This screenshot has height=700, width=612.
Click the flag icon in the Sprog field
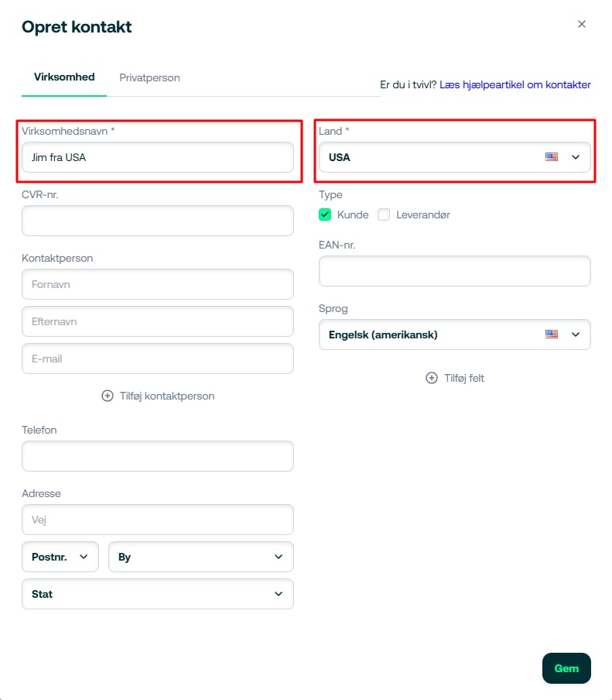[x=552, y=335]
